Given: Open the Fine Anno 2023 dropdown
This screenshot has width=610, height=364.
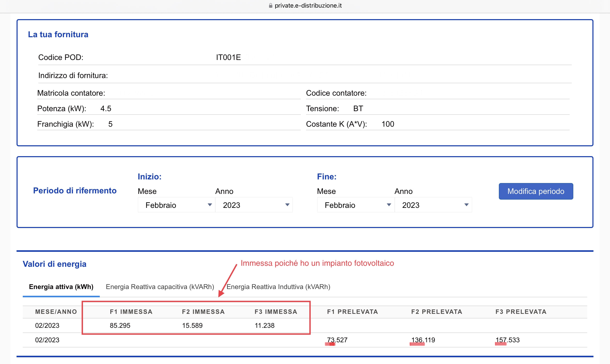Looking at the screenshot, I should (x=433, y=205).
